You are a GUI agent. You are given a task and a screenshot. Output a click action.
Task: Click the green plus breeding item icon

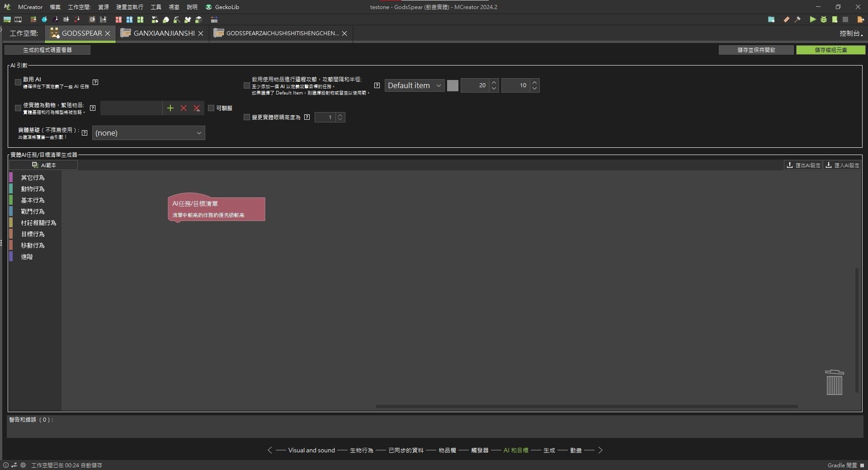(x=170, y=108)
